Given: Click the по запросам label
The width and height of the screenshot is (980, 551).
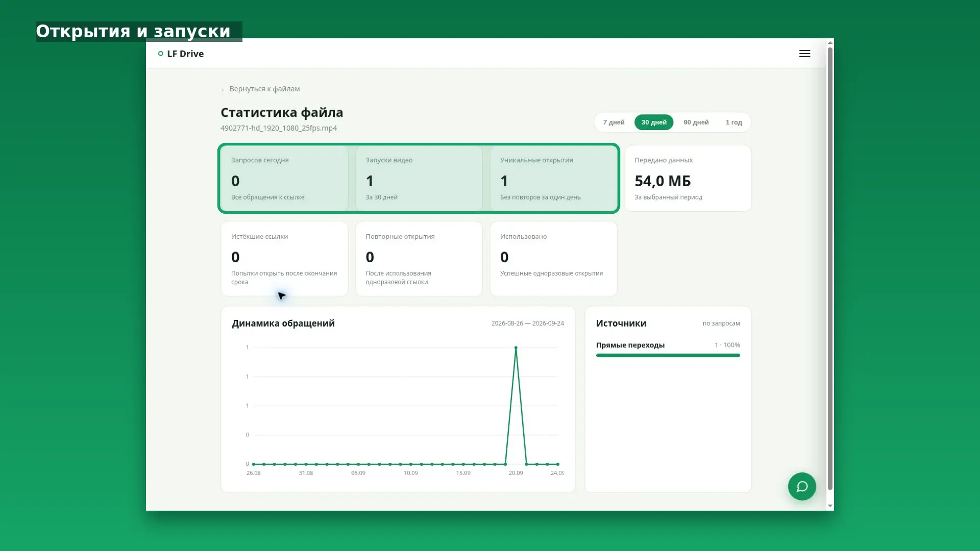Looking at the screenshot, I should 721,323.
